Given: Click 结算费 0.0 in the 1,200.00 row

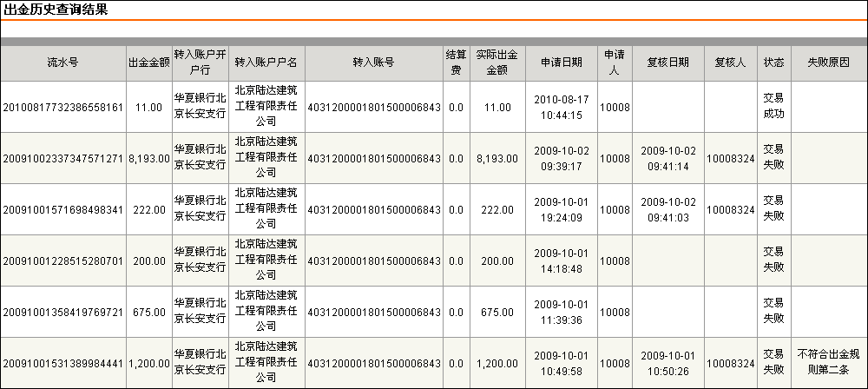Looking at the screenshot, I should 457,364.
